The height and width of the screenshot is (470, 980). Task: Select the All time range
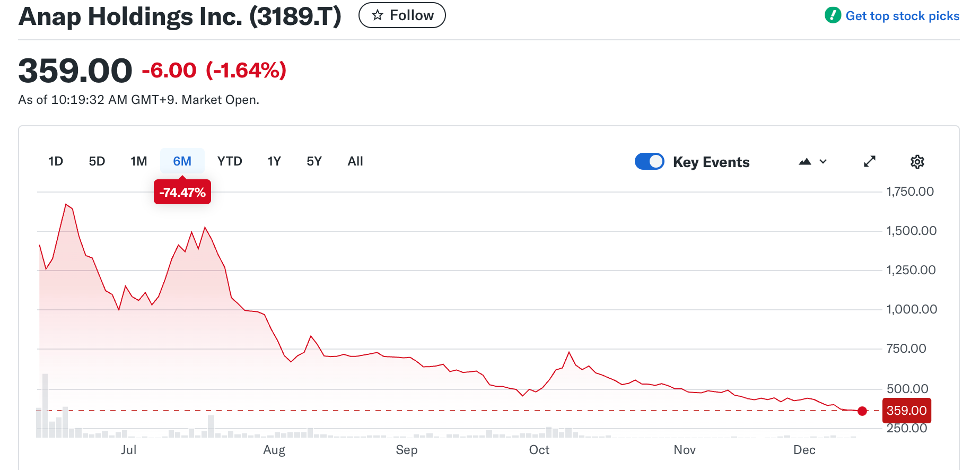pos(355,161)
